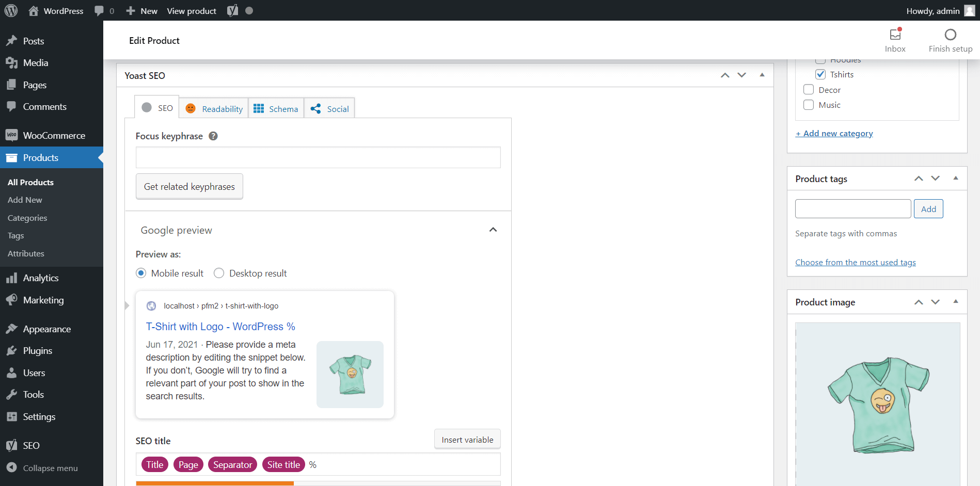980x486 pixels.
Task: Click the SEO title progress bar
Action: 318,483
